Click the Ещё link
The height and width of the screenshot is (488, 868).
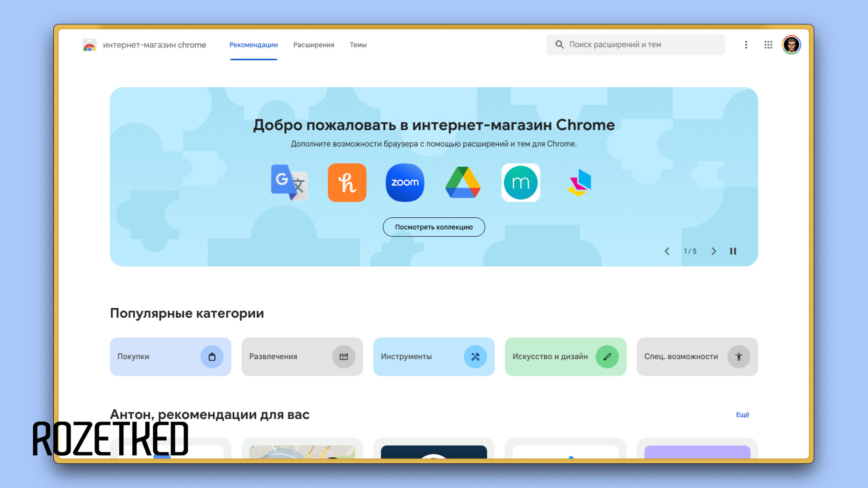click(x=742, y=414)
